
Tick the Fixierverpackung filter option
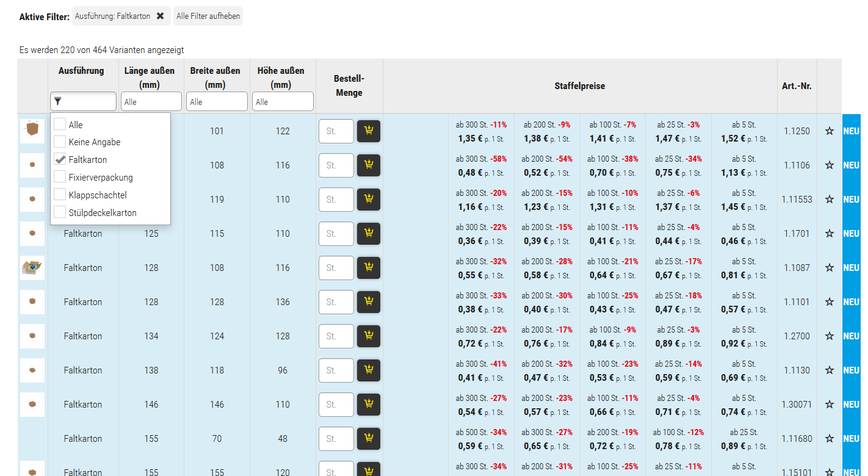pos(60,178)
